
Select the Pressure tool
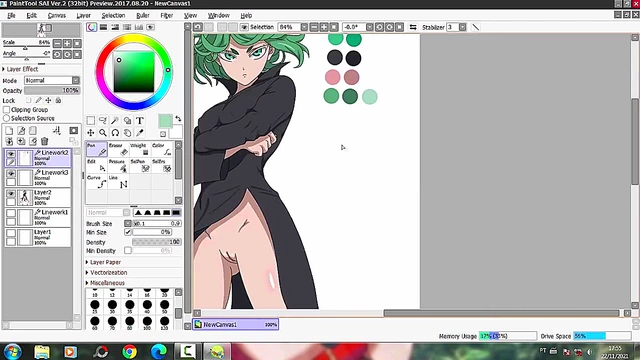tap(118, 166)
